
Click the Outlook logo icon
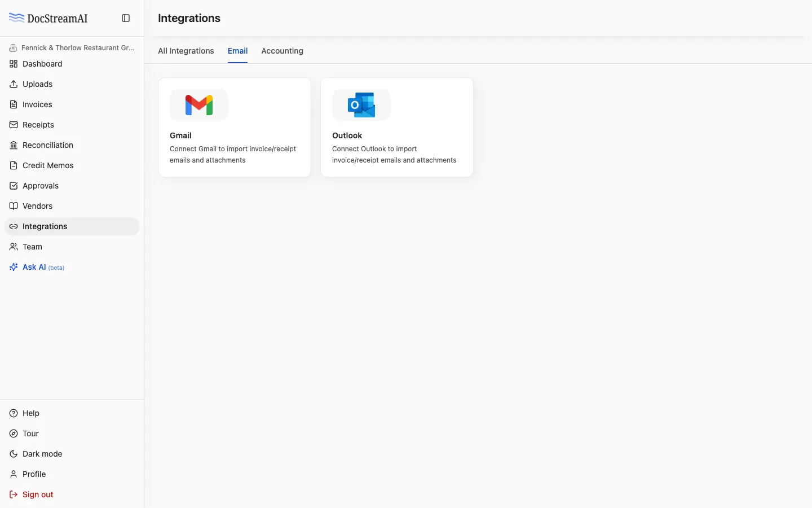coord(361,105)
